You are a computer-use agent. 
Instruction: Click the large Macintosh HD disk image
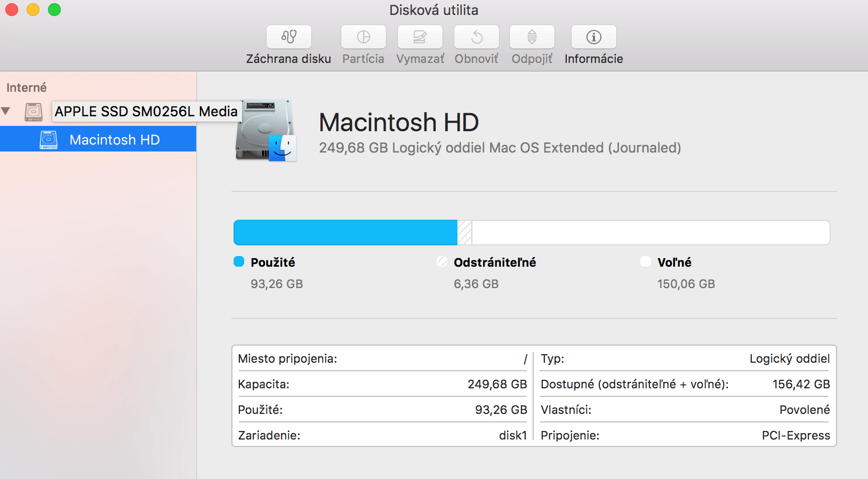(x=266, y=130)
